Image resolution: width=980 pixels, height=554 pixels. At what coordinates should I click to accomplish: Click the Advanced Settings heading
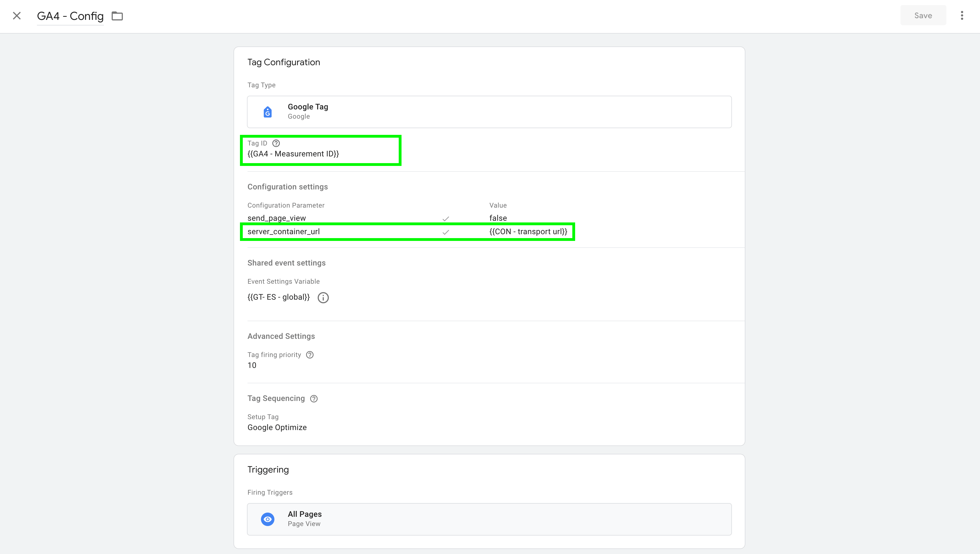click(x=281, y=336)
